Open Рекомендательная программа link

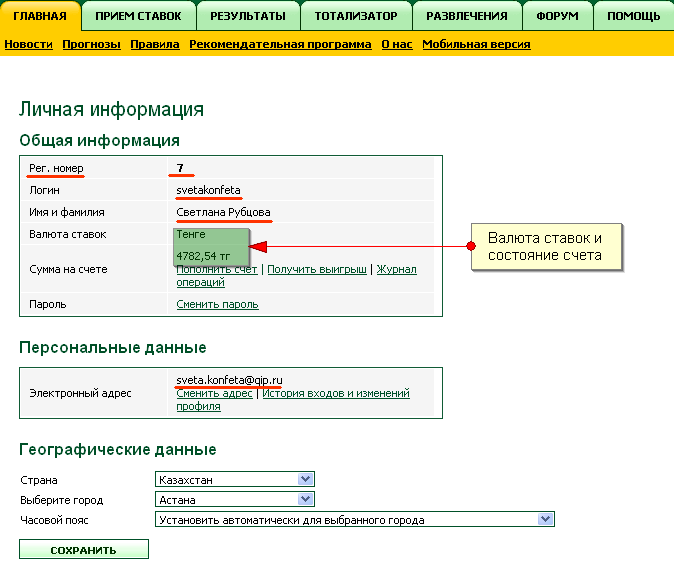[280, 44]
